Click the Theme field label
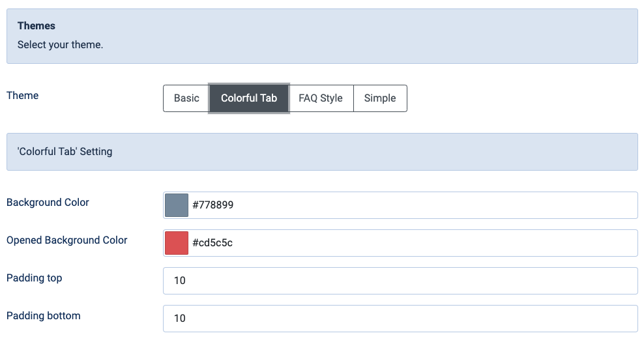644x344 pixels. (x=23, y=96)
